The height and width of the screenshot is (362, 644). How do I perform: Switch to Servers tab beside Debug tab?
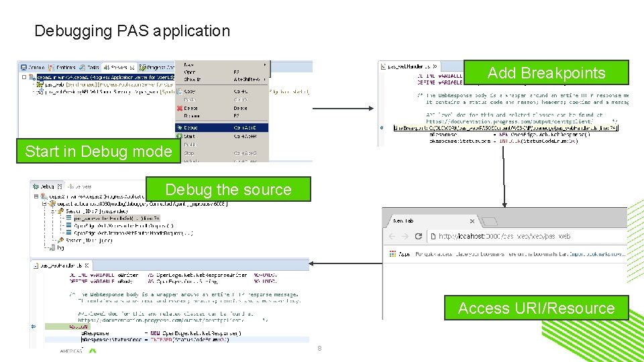click(80, 186)
